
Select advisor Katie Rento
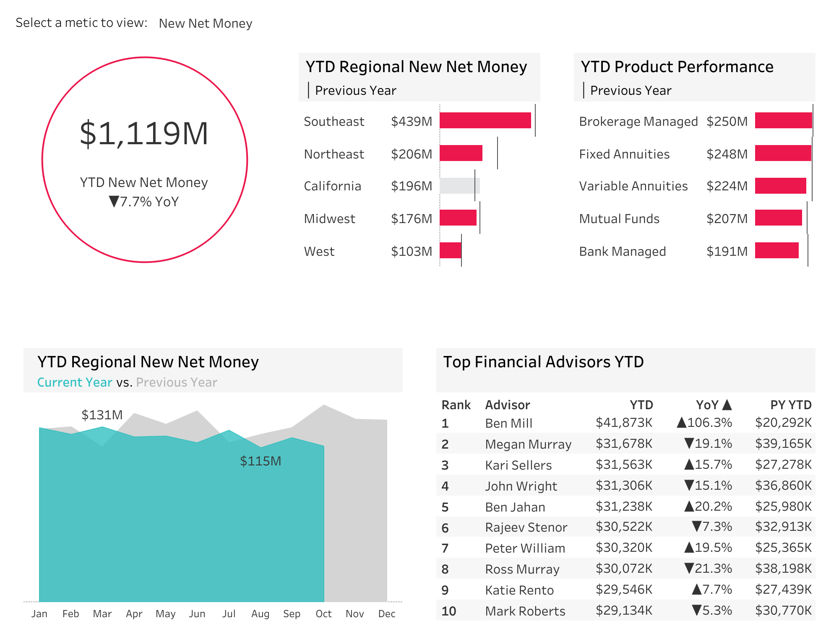coord(519,590)
